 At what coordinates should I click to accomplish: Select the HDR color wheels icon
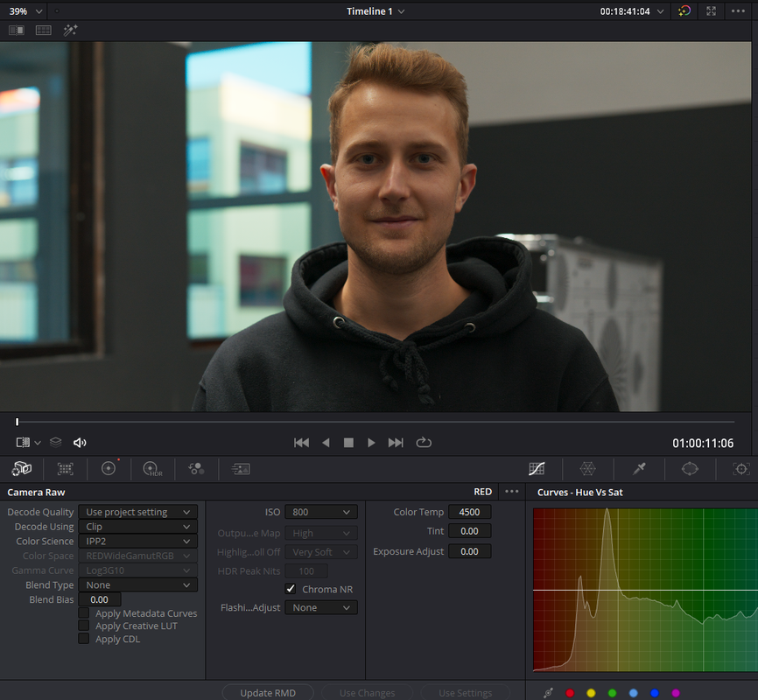(x=152, y=468)
